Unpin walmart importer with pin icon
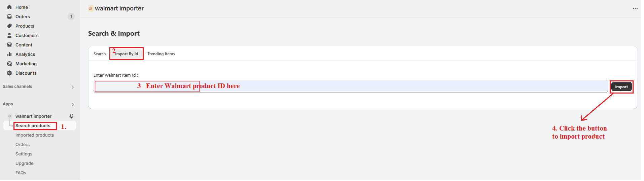 pyautogui.click(x=71, y=116)
